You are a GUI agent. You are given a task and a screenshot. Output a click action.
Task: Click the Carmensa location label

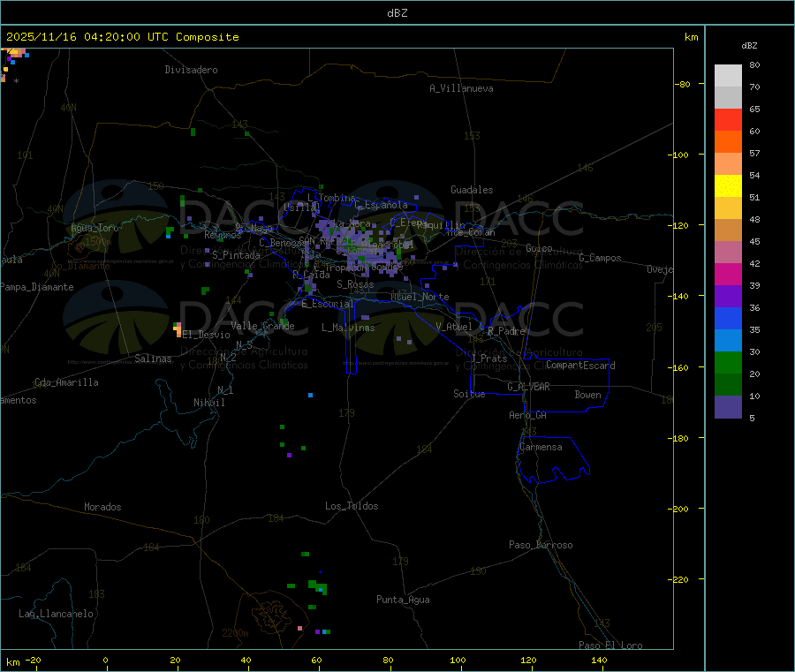click(541, 447)
